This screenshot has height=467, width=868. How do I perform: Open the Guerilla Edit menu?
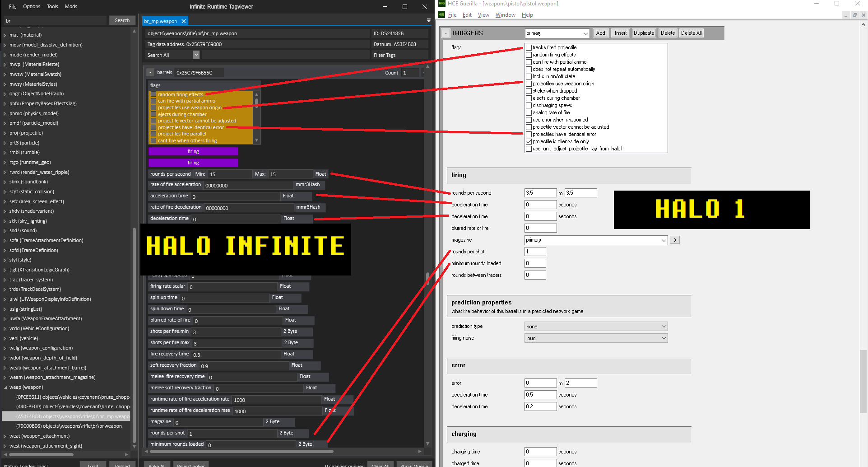[467, 15]
